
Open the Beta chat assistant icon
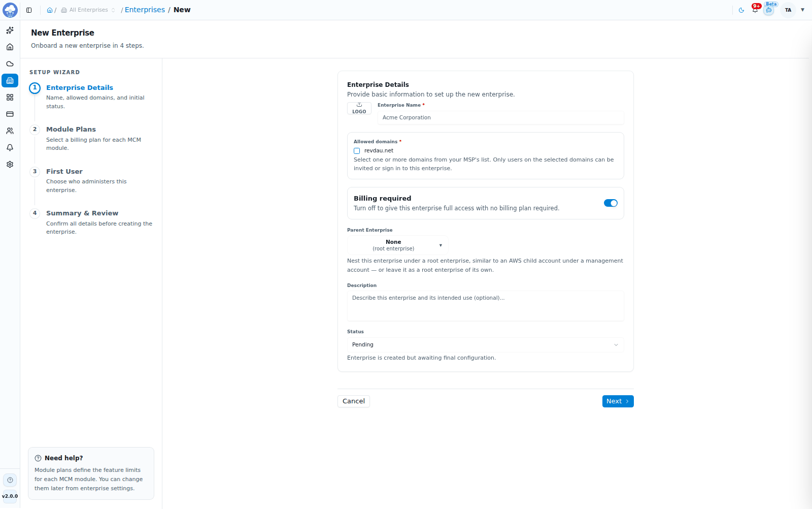(769, 10)
